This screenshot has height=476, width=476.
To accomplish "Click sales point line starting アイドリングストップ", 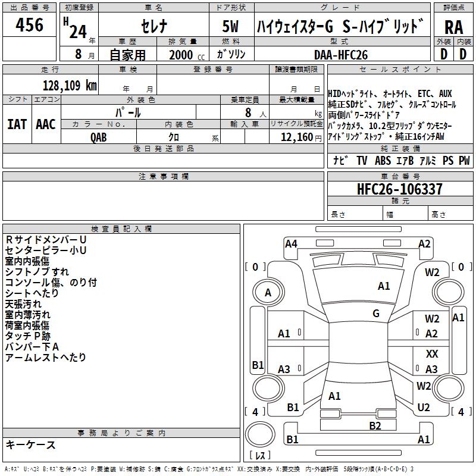I will tap(386, 137).
